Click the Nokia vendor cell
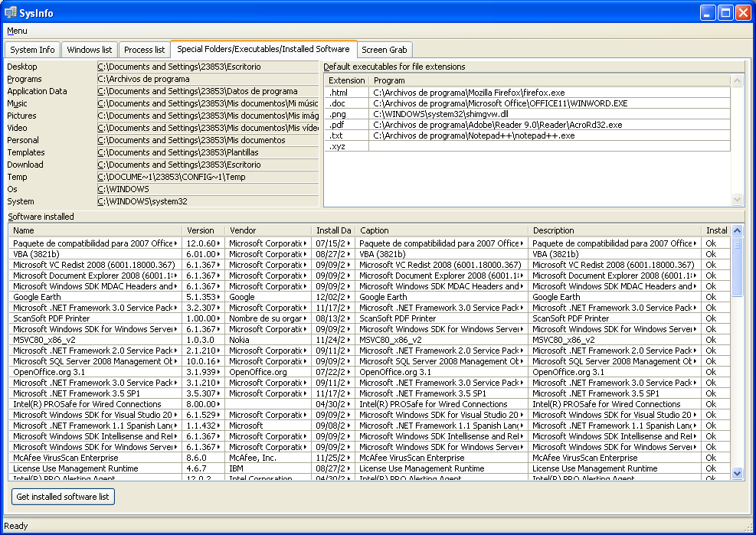 [x=268, y=340]
